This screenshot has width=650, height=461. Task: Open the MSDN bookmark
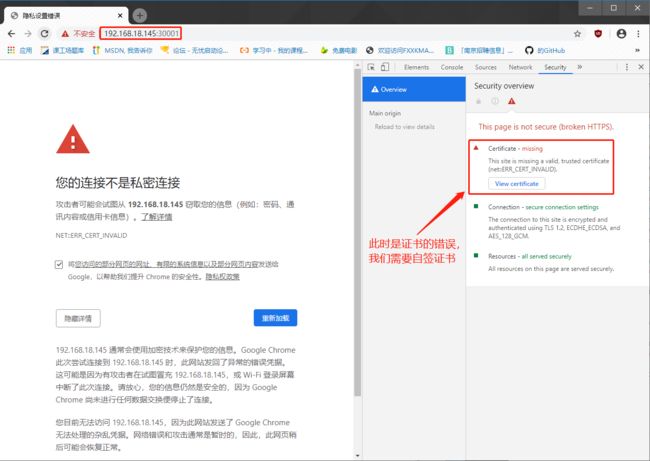click(x=123, y=50)
